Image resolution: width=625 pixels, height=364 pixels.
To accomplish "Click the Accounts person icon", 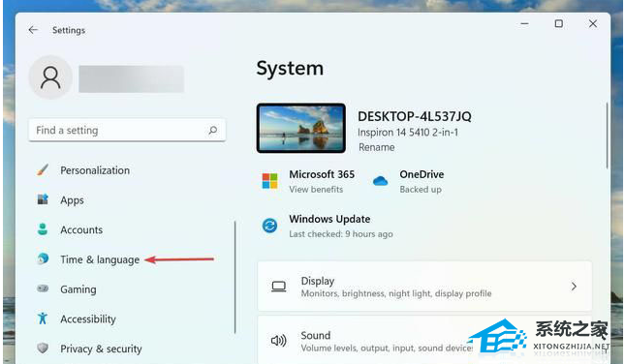I will 43,229.
